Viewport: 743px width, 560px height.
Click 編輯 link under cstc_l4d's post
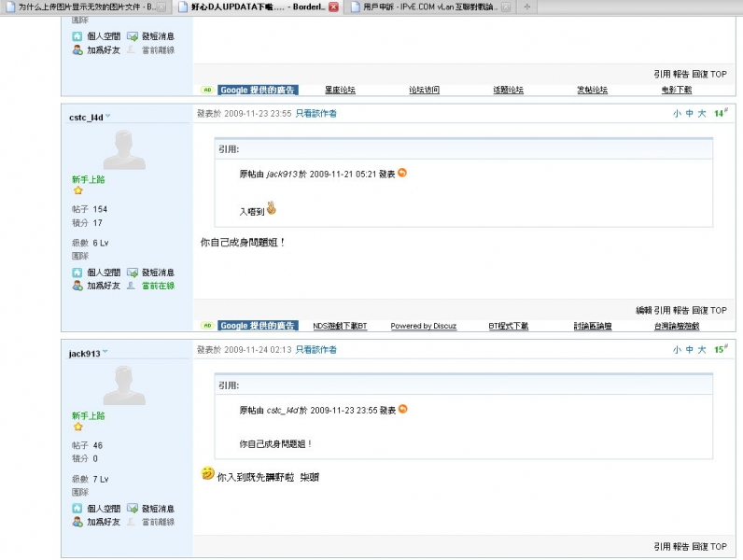pyautogui.click(x=643, y=310)
